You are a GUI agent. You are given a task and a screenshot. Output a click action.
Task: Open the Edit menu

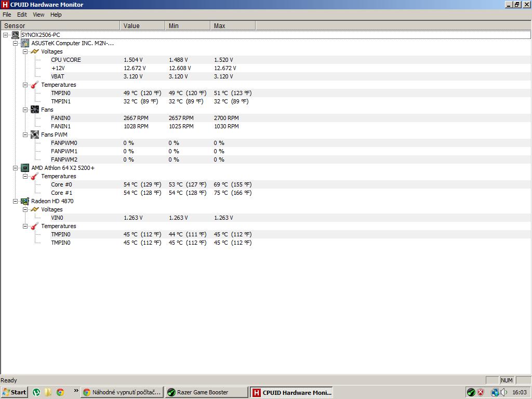(x=22, y=15)
